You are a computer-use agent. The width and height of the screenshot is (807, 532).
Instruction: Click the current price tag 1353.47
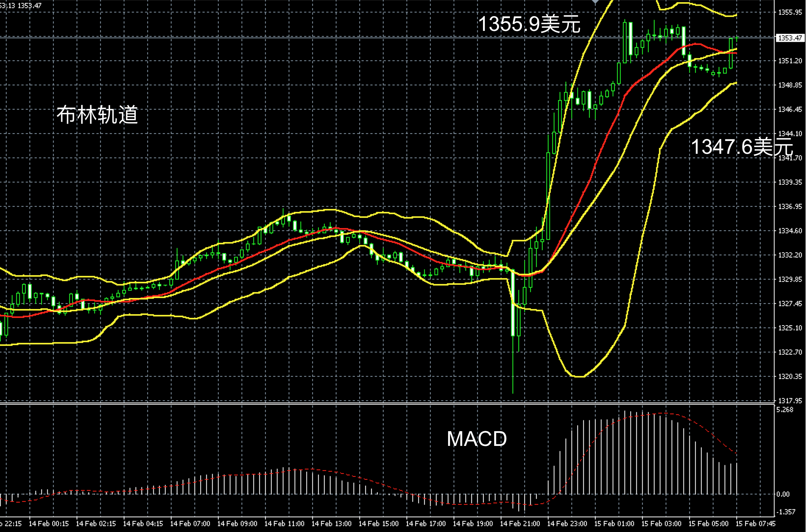click(x=790, y=38)
